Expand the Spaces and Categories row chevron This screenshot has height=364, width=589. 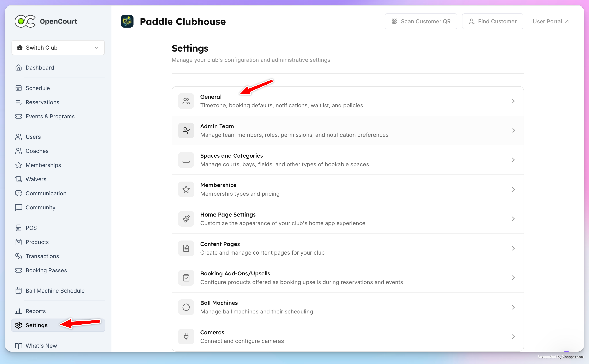[x=513, y=160]
